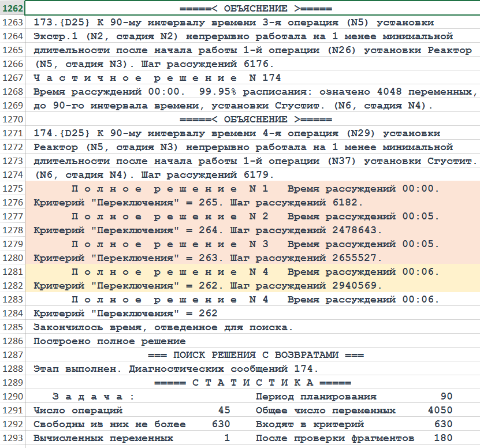Click 'ПОИСК РЕШЕНИЯ С ВОЗВРАТАМИ' heading cell
480x448 pixels.
click(x=255, y=355)
